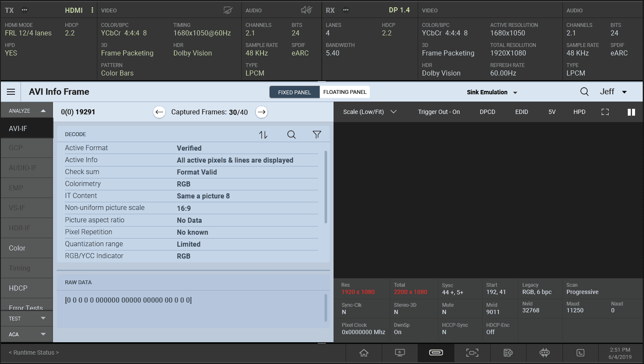The width and height of the screenshot is (644, 364).
Task: Sort the DECODE list
Action: (x=263, y=134)
